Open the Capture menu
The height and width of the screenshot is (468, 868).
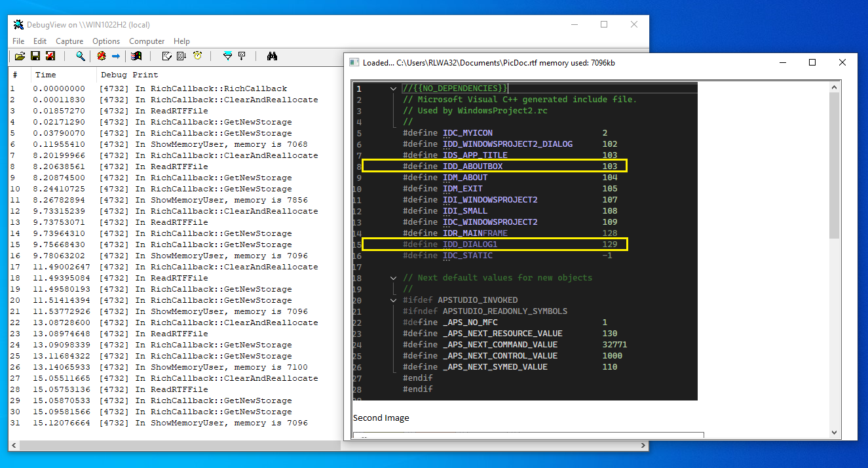69,41
